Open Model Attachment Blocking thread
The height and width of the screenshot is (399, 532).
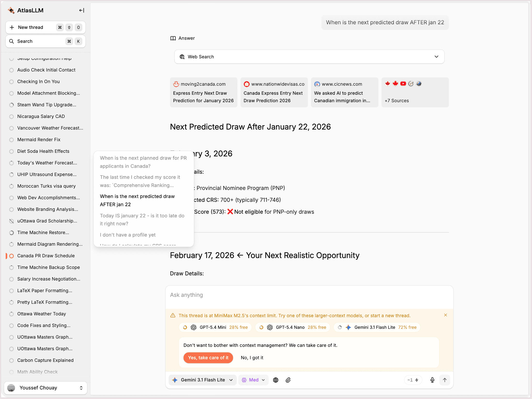[x=49, y=93]
